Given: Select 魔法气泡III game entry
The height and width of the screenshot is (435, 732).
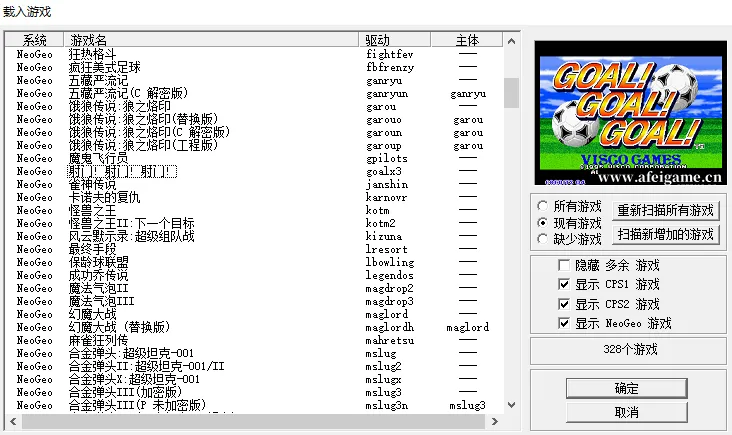Looking at the screenshot, I should 101,301.
